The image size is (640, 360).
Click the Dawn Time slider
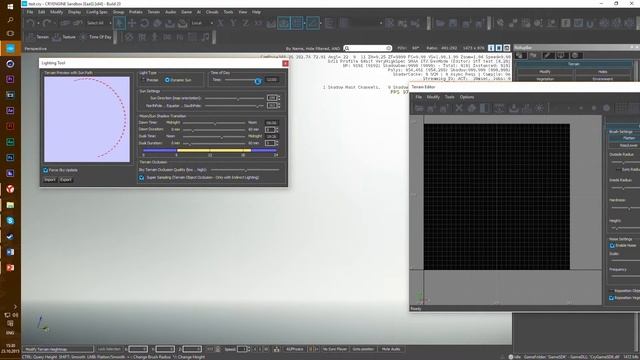click(214, 123)
